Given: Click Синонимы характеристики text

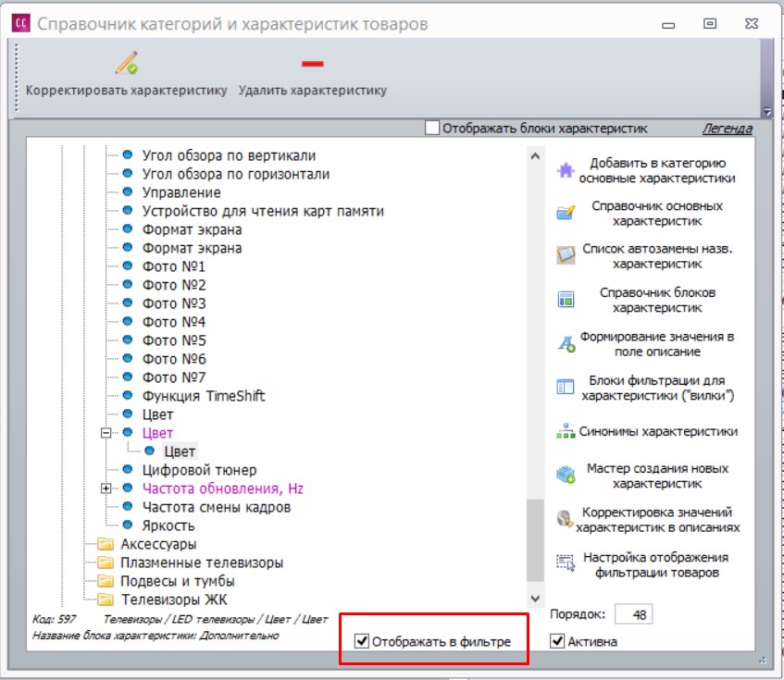Looking at the screenshot, I should (x=658, y=431).
